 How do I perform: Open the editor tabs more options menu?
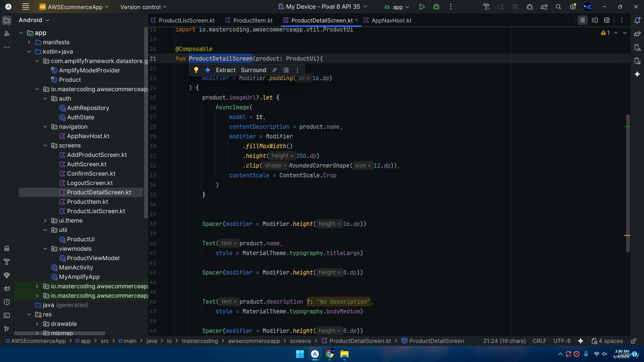[x=622, y=20]
